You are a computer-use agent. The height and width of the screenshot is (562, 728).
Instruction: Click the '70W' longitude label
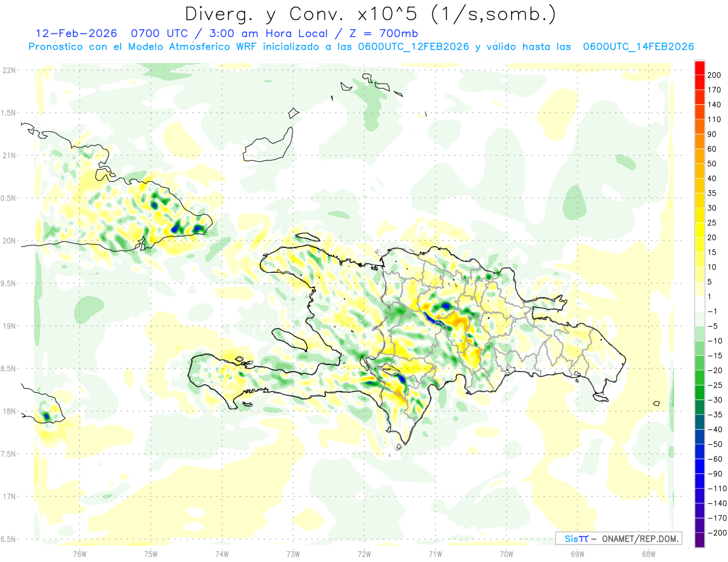click(x=506, y=554)
